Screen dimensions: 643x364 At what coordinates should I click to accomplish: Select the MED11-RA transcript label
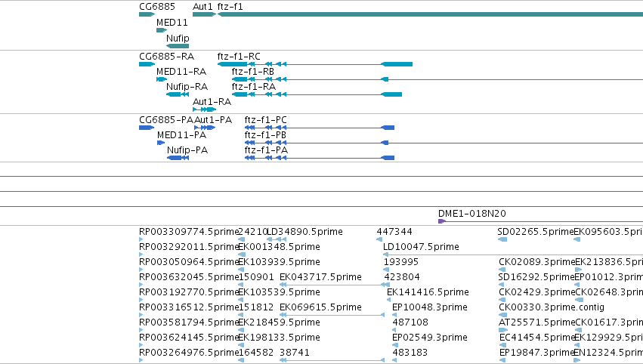[x=181, y=72]
